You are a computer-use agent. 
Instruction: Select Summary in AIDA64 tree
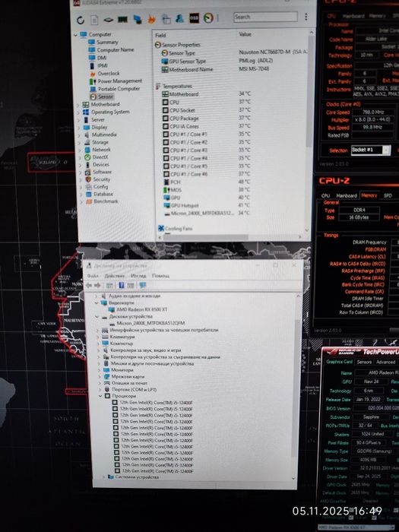tap(107, 43)
